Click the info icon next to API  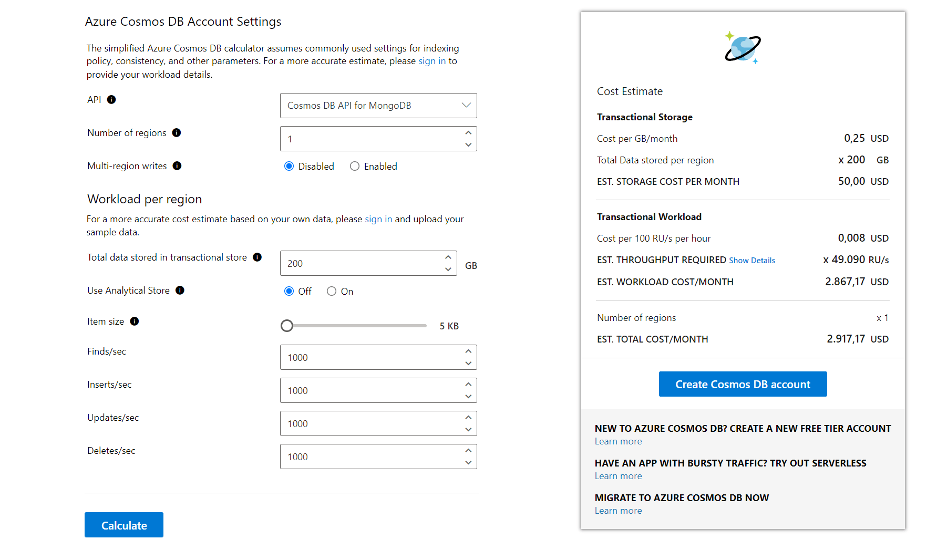click(112, 99)
